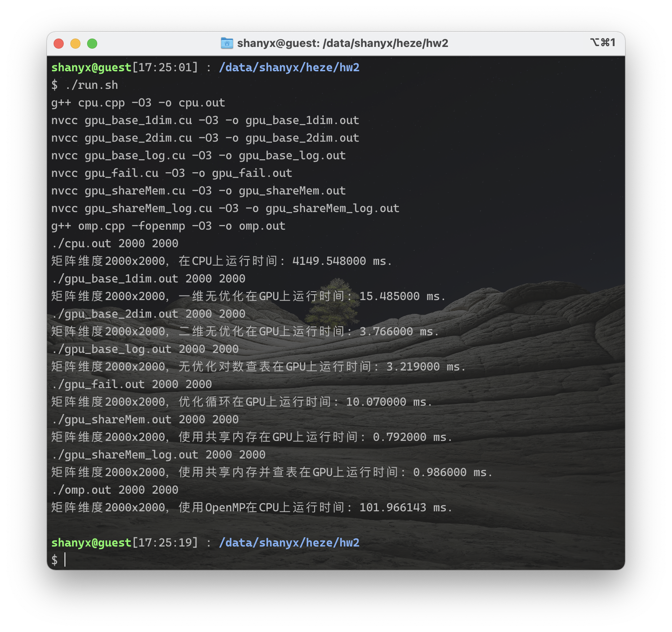
Task: Click the nvcc gpu_shareMem.cu compile line
Action: pyautogui.click(x=199, y=191)
